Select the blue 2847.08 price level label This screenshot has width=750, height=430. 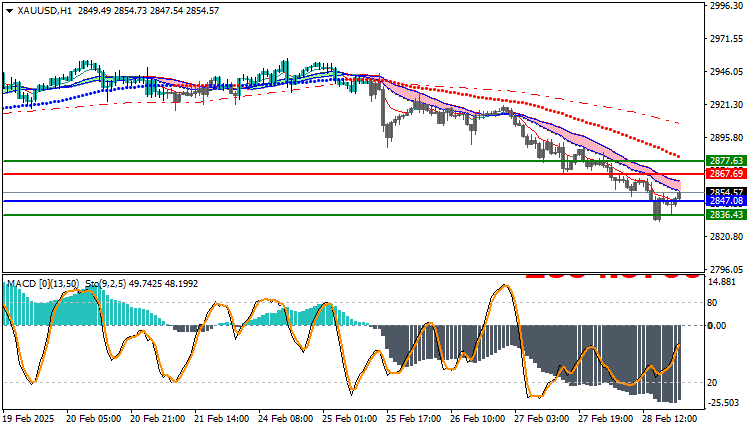(x=727, y=201)
